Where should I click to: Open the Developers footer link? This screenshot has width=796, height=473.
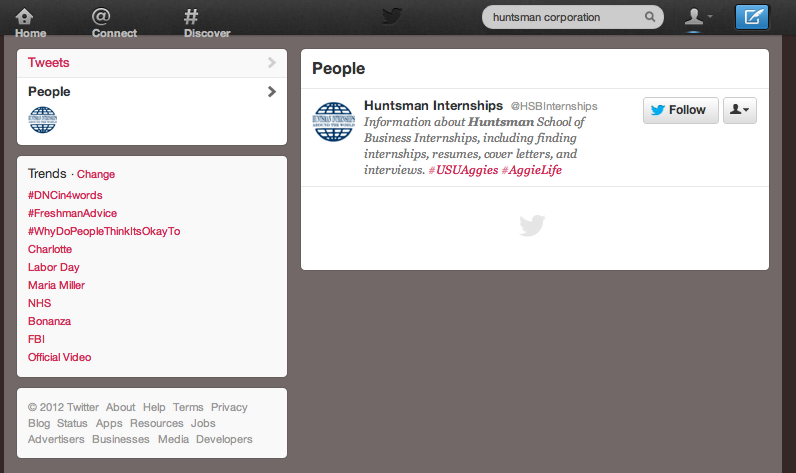coord(224,440)
